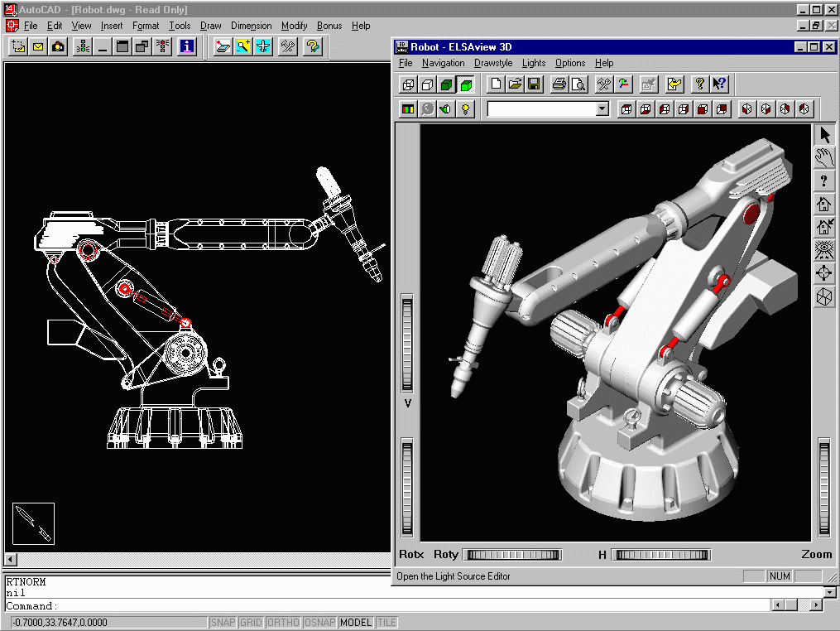Screen dimensions: 840x631
Task: Click the Roty horizontal rotation slider
Action: click(x=511, y=555)
